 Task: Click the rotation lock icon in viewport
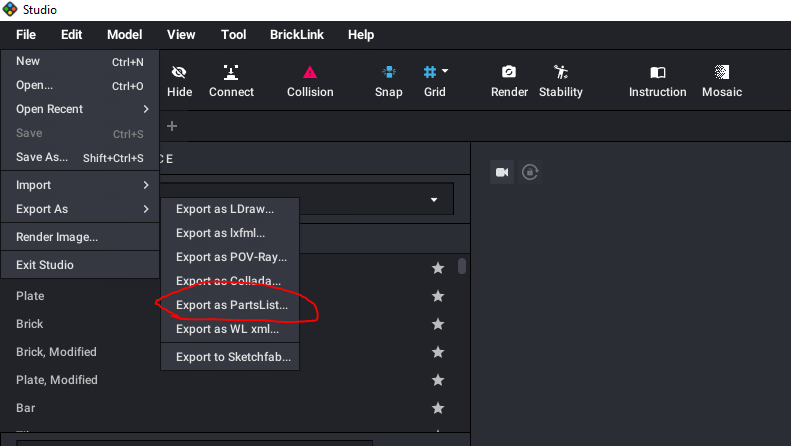click(530, 172)
